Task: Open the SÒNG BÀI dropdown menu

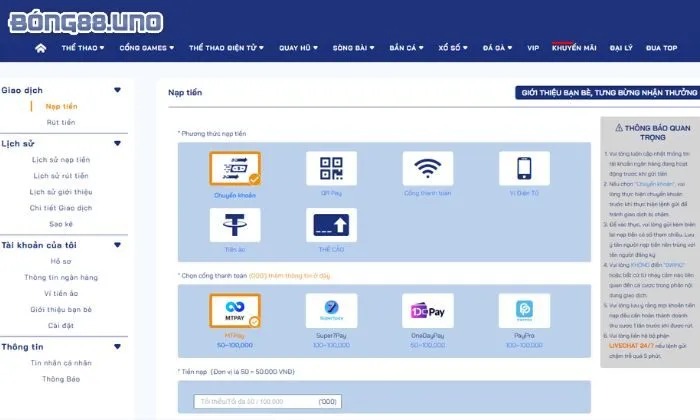Action: coord(353,48)
